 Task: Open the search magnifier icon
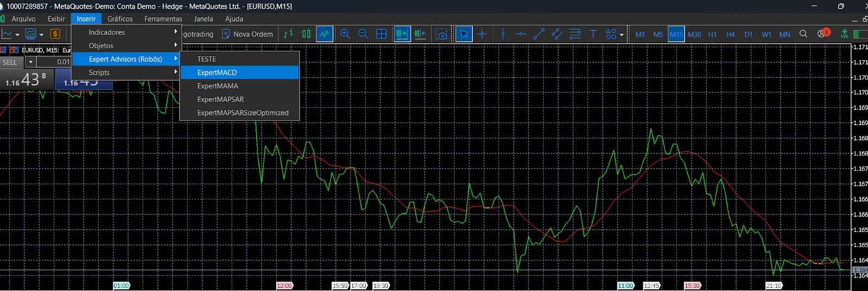pos(803,34)
